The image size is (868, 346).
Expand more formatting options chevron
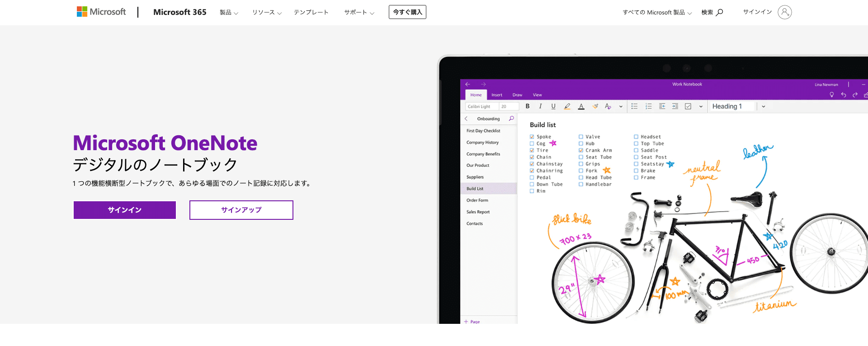[x=621, y=107]
